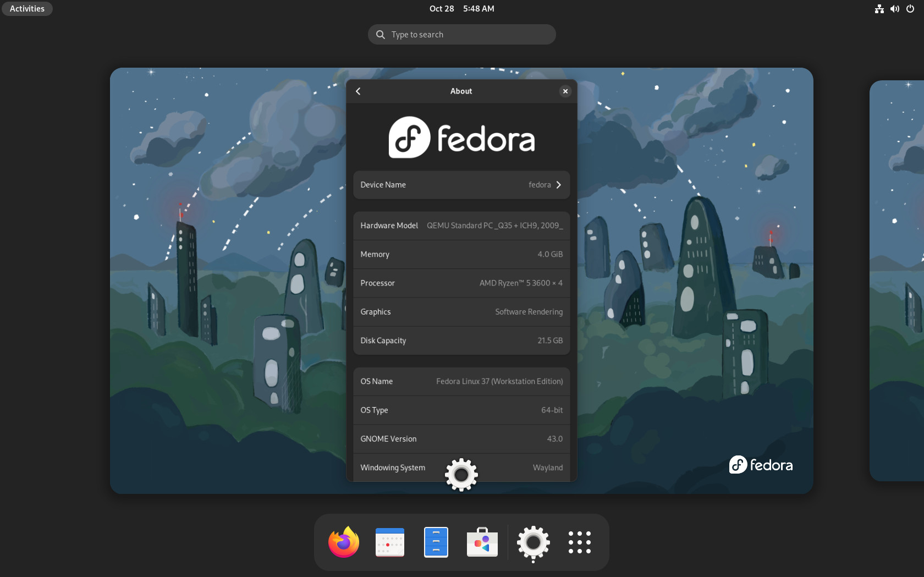This screenshot has width=924, height=577.
Task: Click the Activities button
Action: [27, 9]
